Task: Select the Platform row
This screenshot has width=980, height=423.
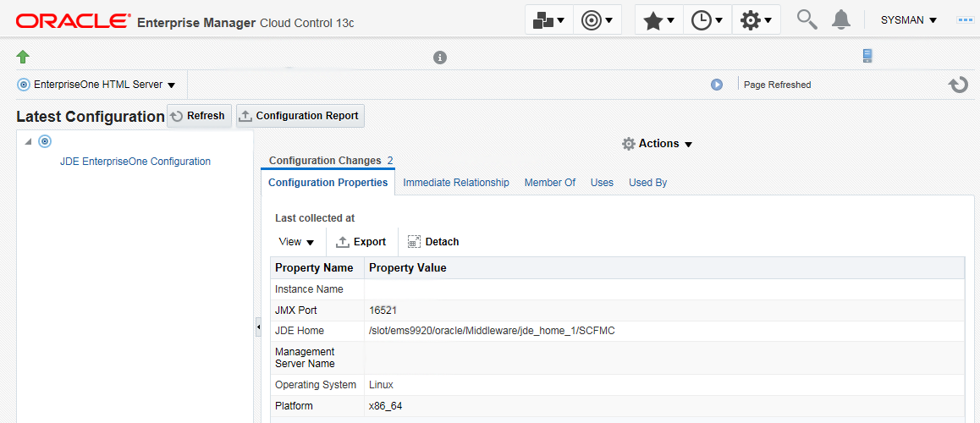Action: pyautogui.click(x=618, y=406)
